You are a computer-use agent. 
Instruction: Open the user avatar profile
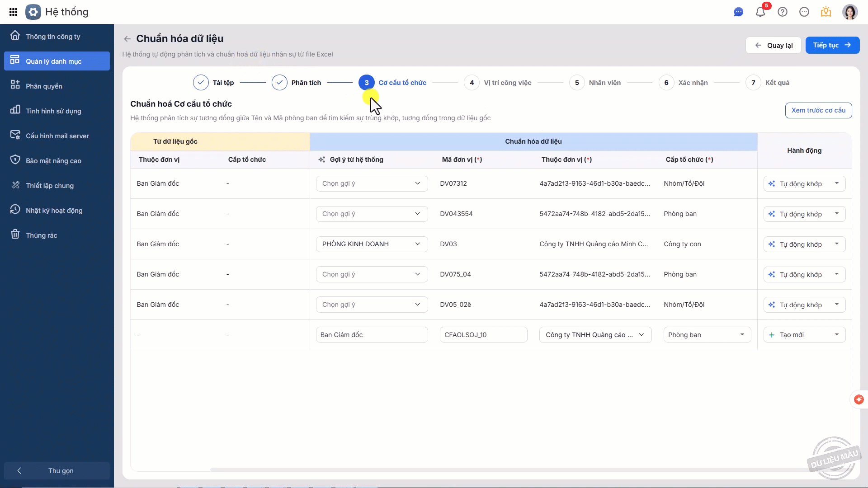[x=849, y=12]
